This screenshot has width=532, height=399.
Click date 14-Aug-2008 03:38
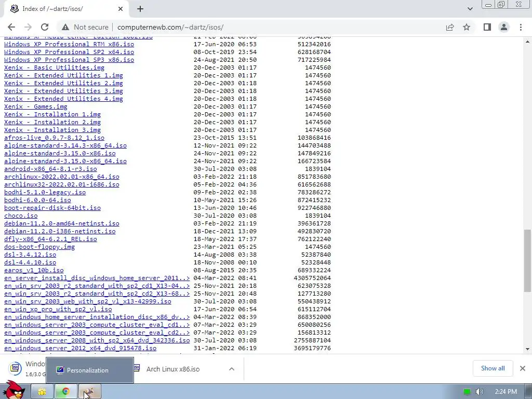pyautogui.click(x=225, y=255)
